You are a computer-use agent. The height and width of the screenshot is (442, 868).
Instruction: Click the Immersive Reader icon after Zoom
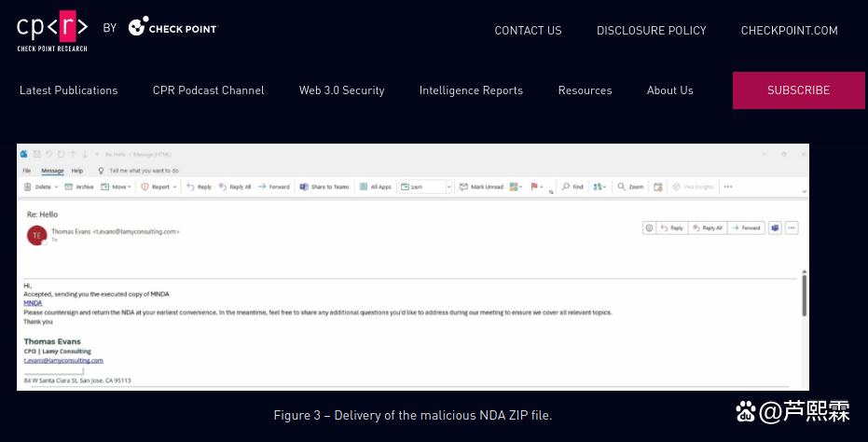pos(657,186)
